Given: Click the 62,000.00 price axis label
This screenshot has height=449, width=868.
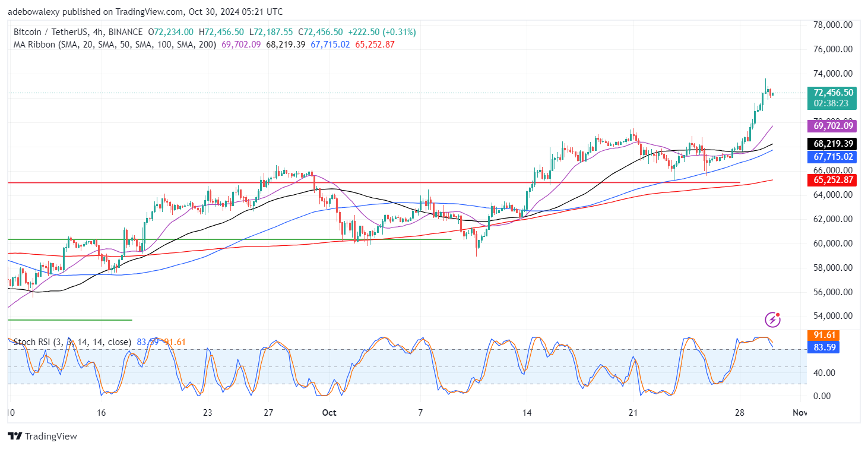Looking at the screenshot, I should tap(833, 219).
